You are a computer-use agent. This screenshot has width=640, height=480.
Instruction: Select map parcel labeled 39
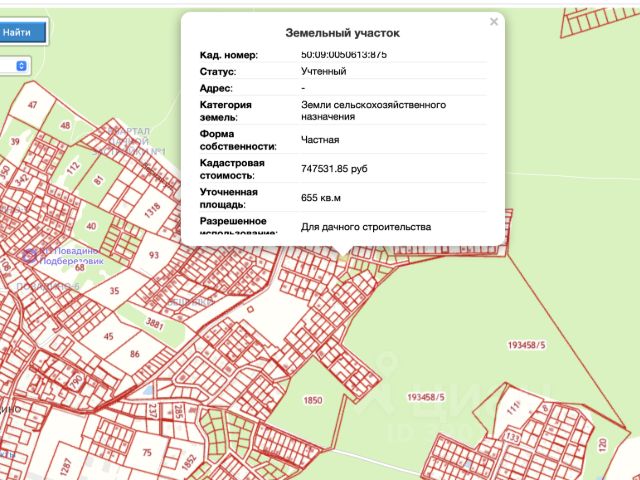click(15, 141)
